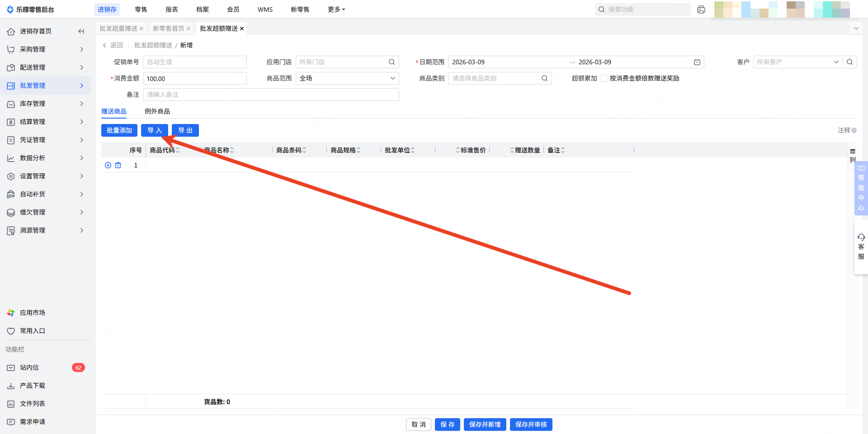The image size is (868, 434).
Task: Open the calendar icon in 日期范围
Action: pyautogui.click(x=697, y=62)
